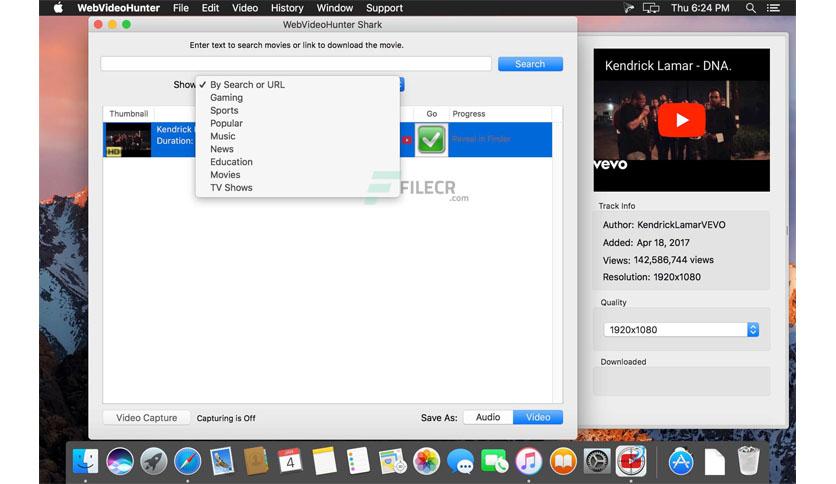836x484 pixels.
Task: Click Reveal in Finder link
Action: tap(481, 139)
